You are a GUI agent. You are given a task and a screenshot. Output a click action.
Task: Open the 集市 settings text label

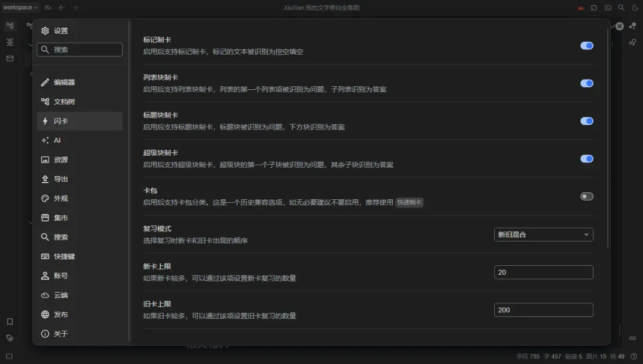tap(61, 218)
